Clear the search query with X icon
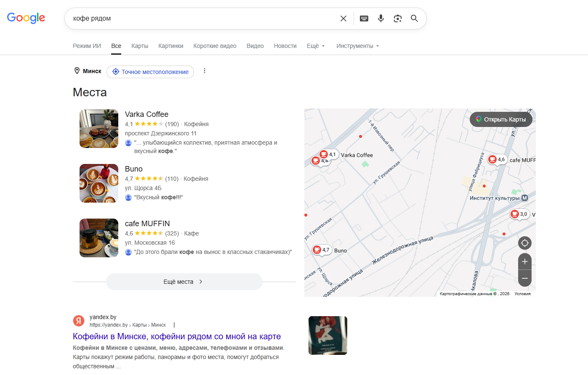588x375 pixels. tap(343, 18)
